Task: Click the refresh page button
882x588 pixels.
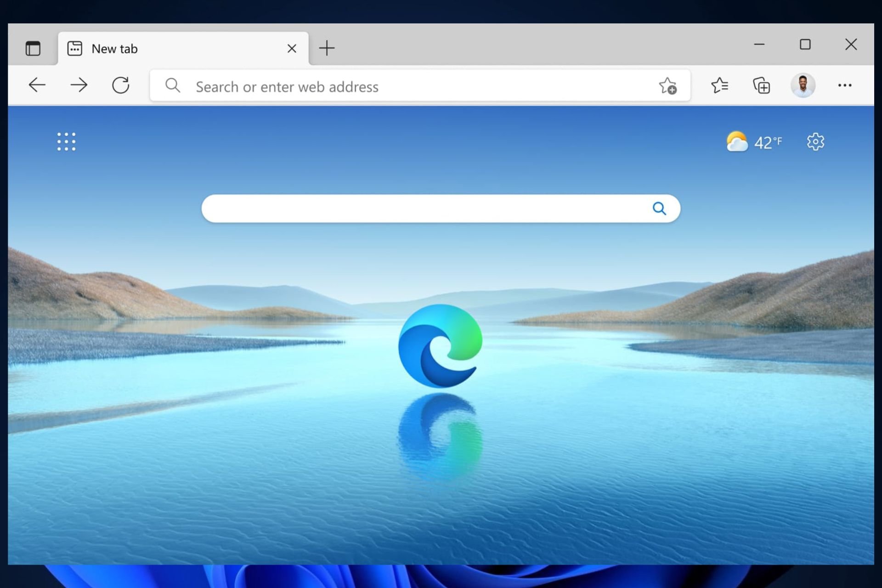Action: (120, 86)
